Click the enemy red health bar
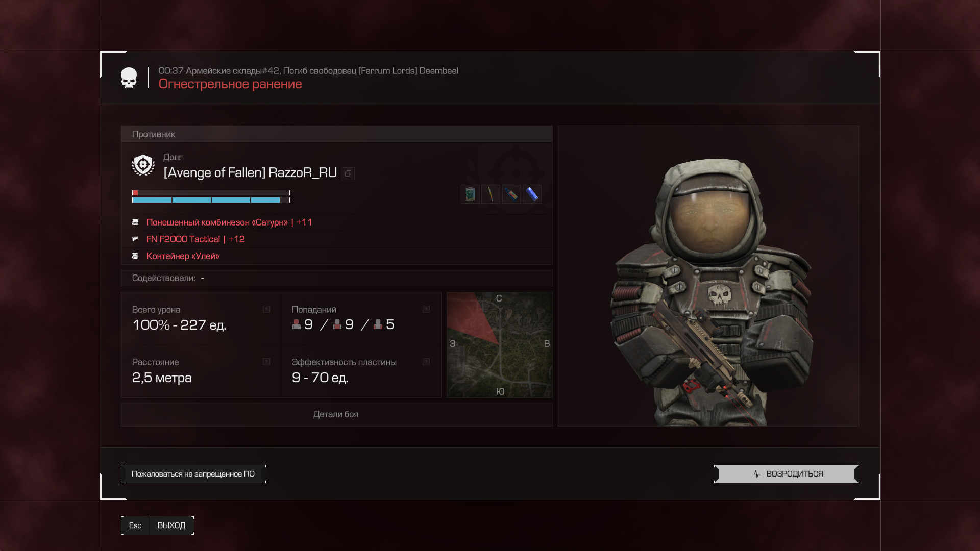 pos(211,193)
